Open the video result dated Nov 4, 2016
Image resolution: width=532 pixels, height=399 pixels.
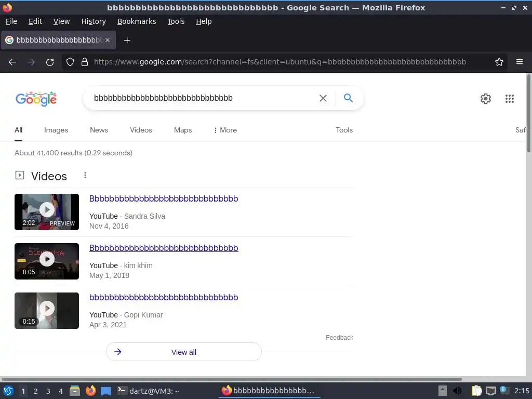[x=164, y=198]
